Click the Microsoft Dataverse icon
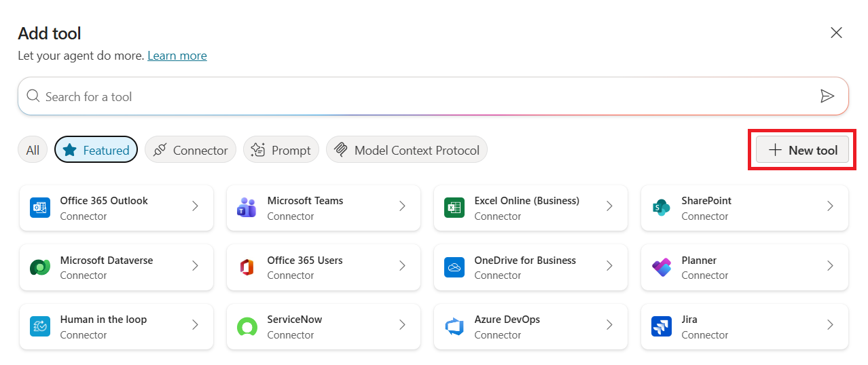 (40, 267)
